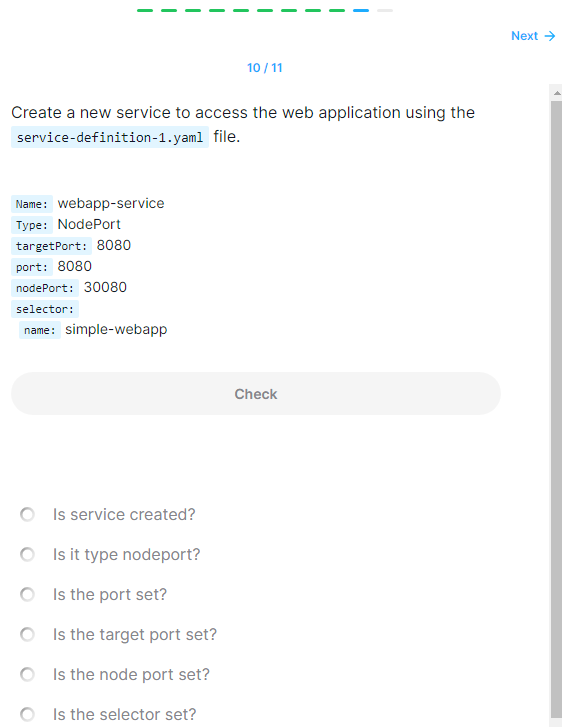
Task: Select the 'Is the node port set?' radio button
Action: (27, 674)
